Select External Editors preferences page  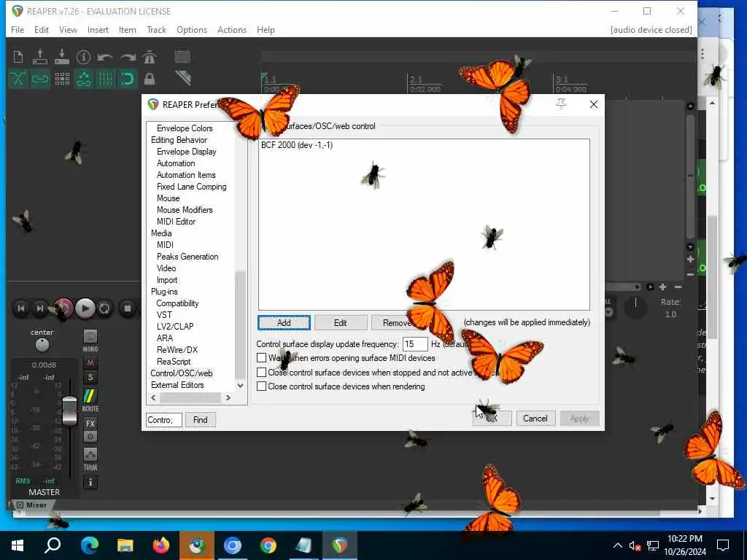[x=177, y=385]
